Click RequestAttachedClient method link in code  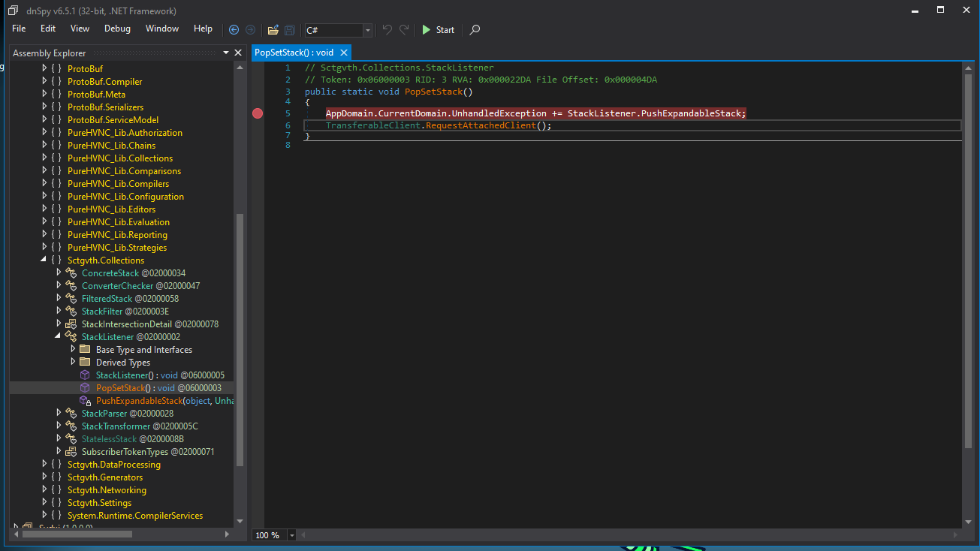click(x=482, y=125)
